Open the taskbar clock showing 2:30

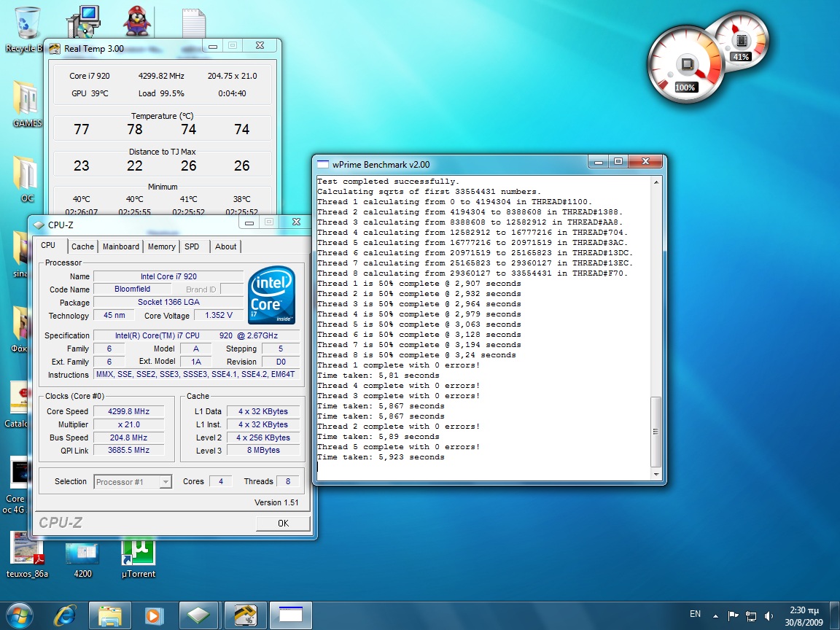click(804, 616)
